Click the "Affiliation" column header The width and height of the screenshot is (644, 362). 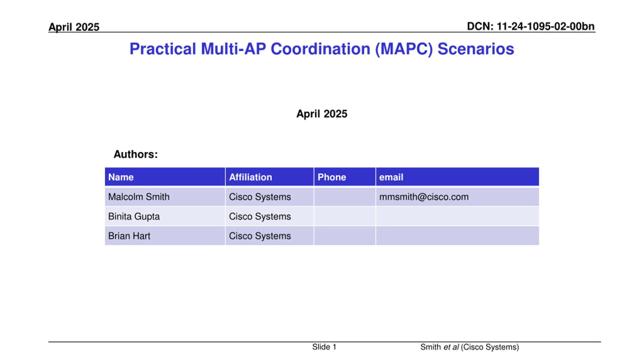coord(270,177)
